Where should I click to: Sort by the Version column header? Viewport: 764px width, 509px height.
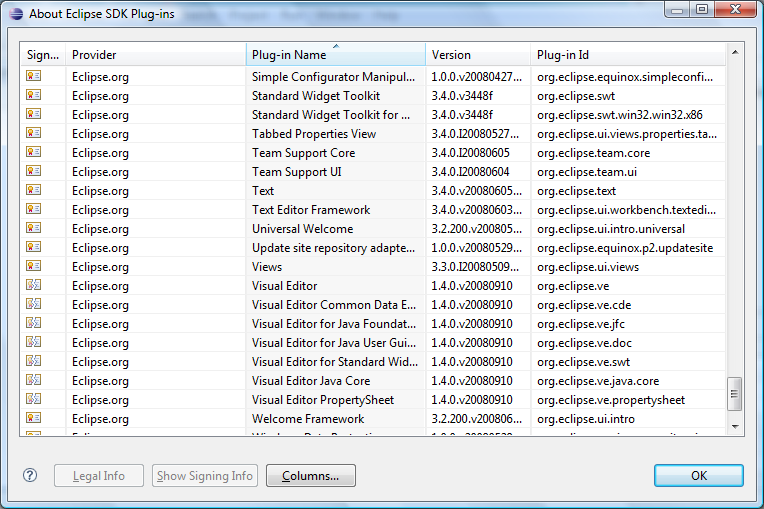point(478,55)
